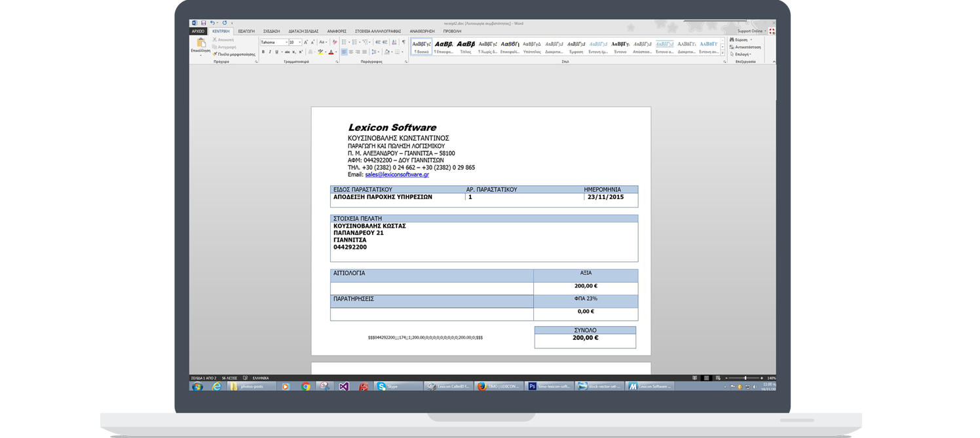Decrease the font size
Image resolution: width=980 pixels, height=438 pixels.
(312, 43)
